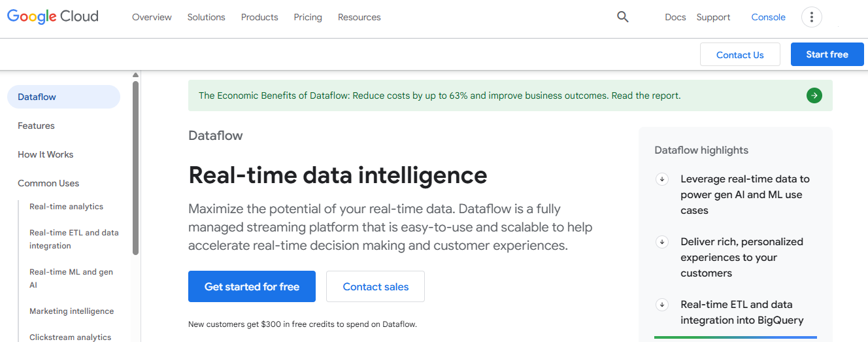Click the search magnifier icon

click(x=622, y=17)
